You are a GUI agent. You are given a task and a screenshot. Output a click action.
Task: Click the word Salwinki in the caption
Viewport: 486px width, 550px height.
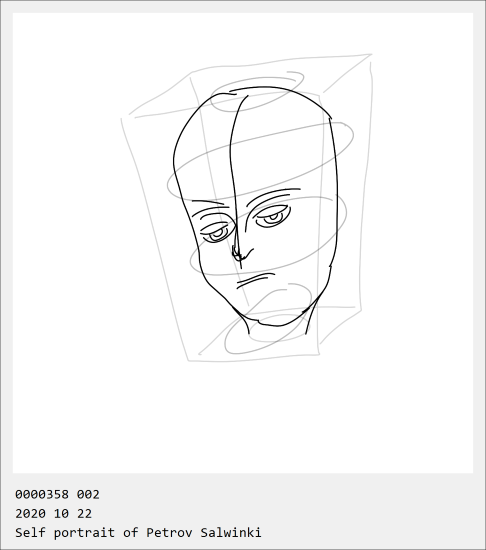point(231,532)
